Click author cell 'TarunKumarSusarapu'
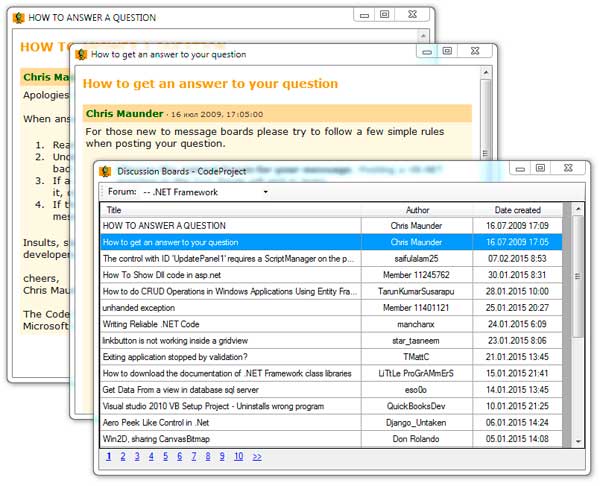Viewport: 600px width, 486px height. (x=416, y=292)
